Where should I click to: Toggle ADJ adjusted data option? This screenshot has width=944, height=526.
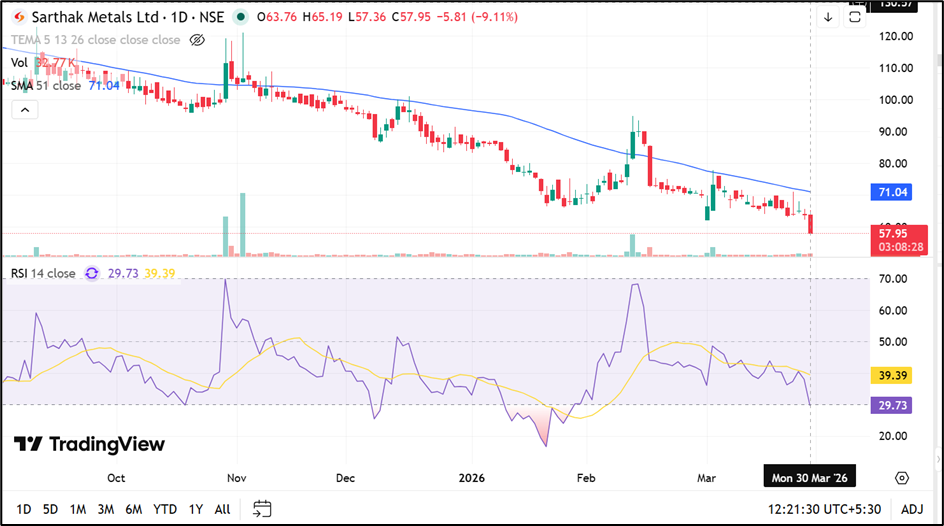pyautogui.click(x=911, y=509)
